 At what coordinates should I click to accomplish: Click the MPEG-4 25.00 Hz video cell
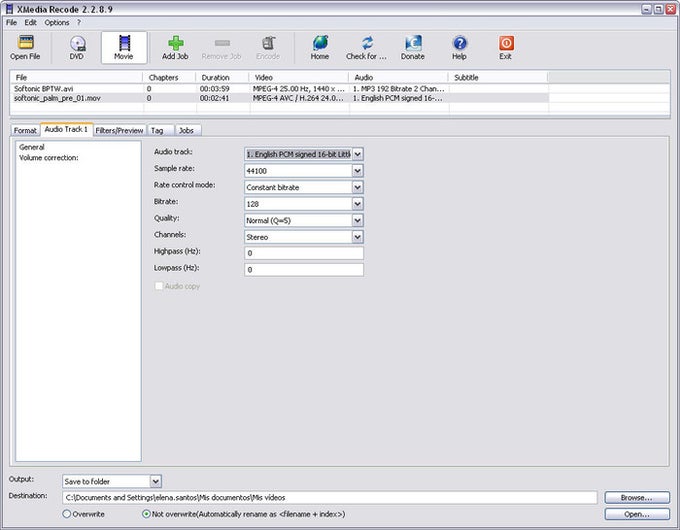(298, 88)
